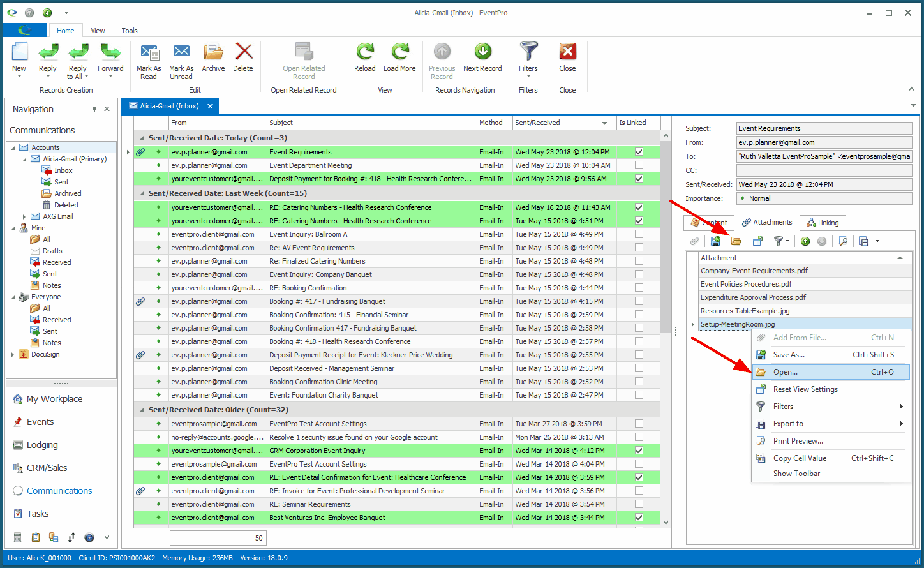This screenshot has height=568, width=924.
Task: Click the clipboard icon in navigation footer
Action: point(36,537)
